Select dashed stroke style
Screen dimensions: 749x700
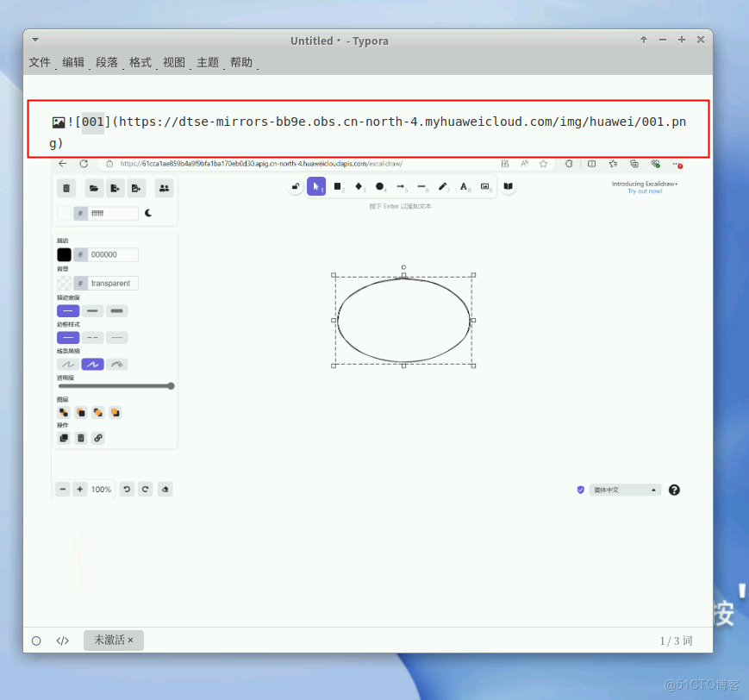pyautogui.click(x=93, y=338)
